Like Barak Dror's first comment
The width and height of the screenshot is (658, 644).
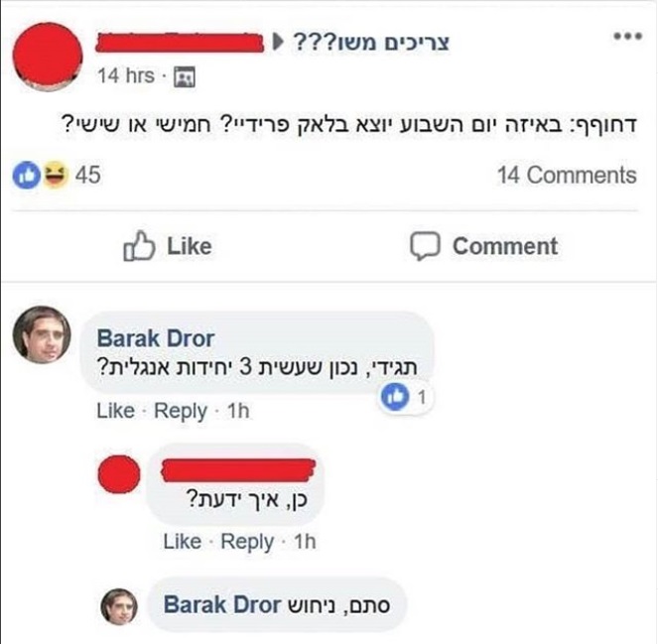pos(116,411)
